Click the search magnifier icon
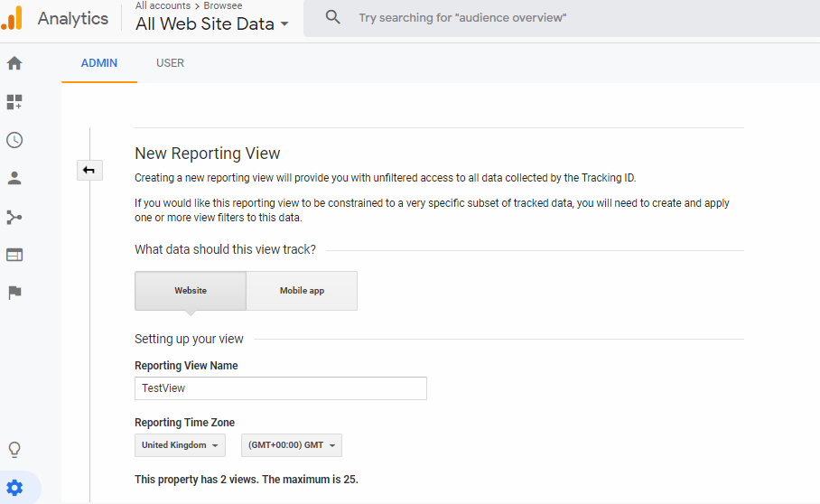 tap(332, 17)
